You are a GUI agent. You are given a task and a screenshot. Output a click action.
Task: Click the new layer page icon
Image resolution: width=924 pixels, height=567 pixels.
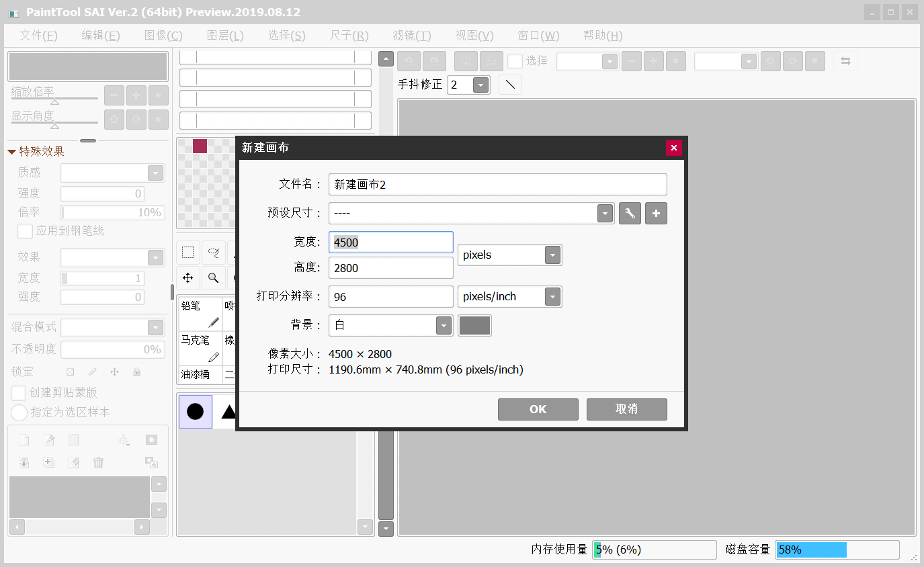click(24, 440)
